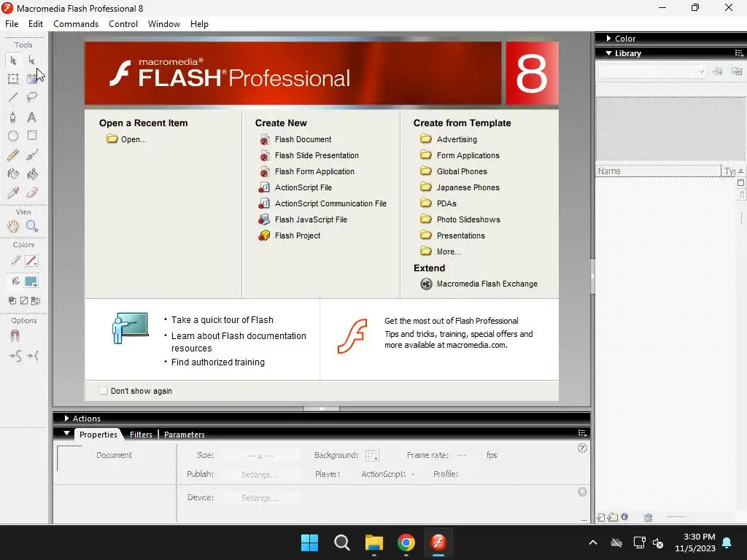Select the Subselection tool
This screenshot has height=560, width=747.
pyautogui.click(x=32, y=61)
